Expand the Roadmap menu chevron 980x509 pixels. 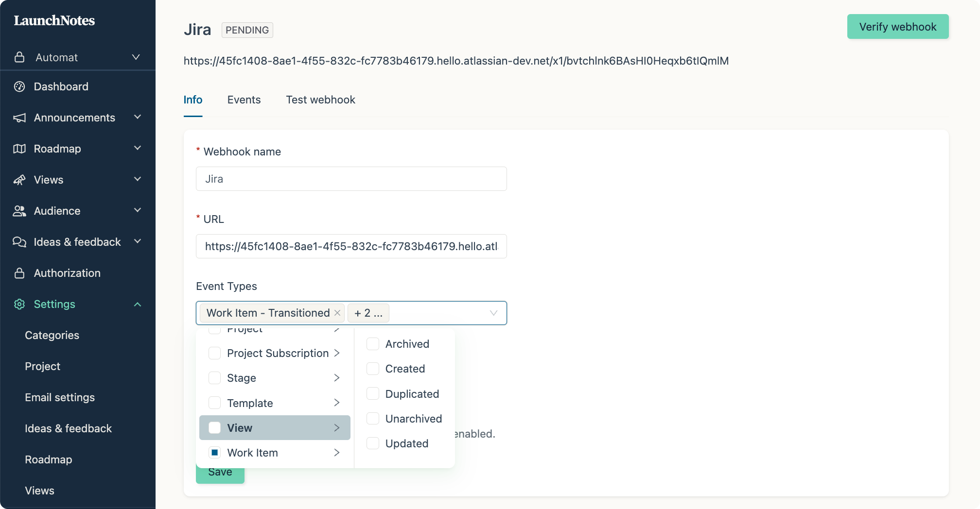(x=138, y=148)
